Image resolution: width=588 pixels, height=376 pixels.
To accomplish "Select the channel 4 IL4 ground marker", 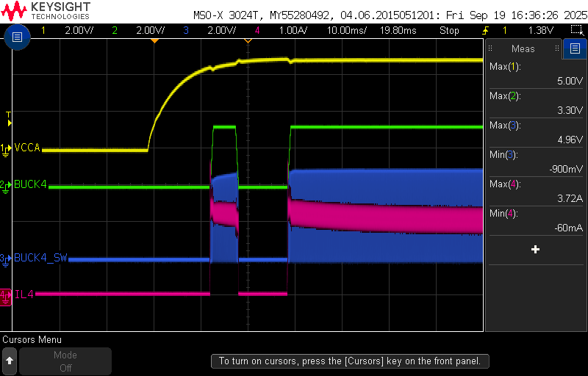I will (5, 296).
